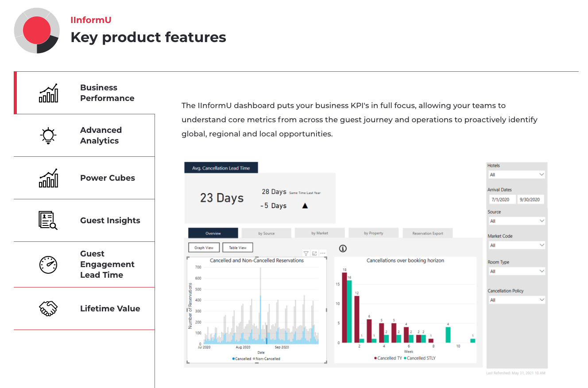Image resolution: width=588 pixels, height=388 pixels.
Task: Click the 28 Days last year value
Action: tap(274, 192)
